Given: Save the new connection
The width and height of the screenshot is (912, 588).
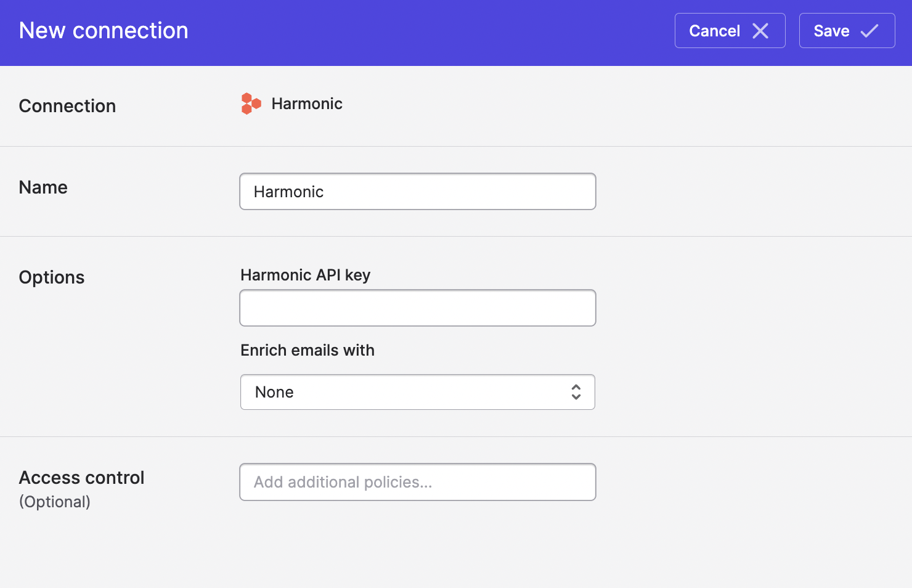Looking at the screenshot, I should [x=847, y=31].
